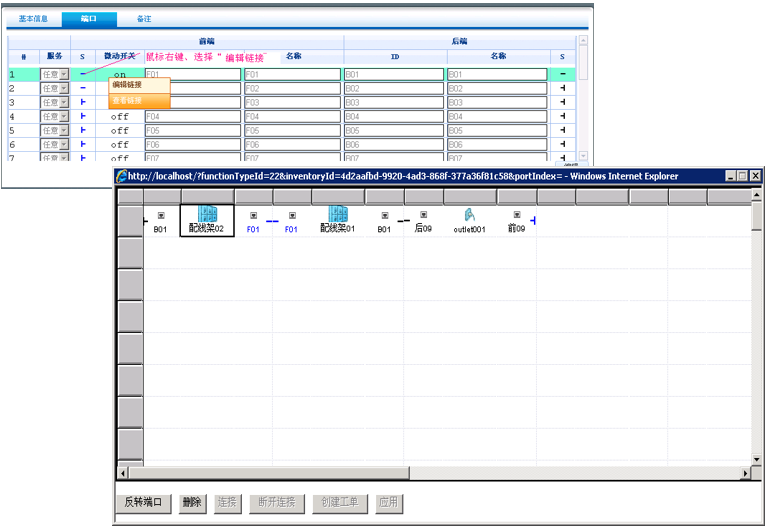Click the outlet001 device icon
The width and height of the screenshot is (767, 527).
click(x=469, y=215)
